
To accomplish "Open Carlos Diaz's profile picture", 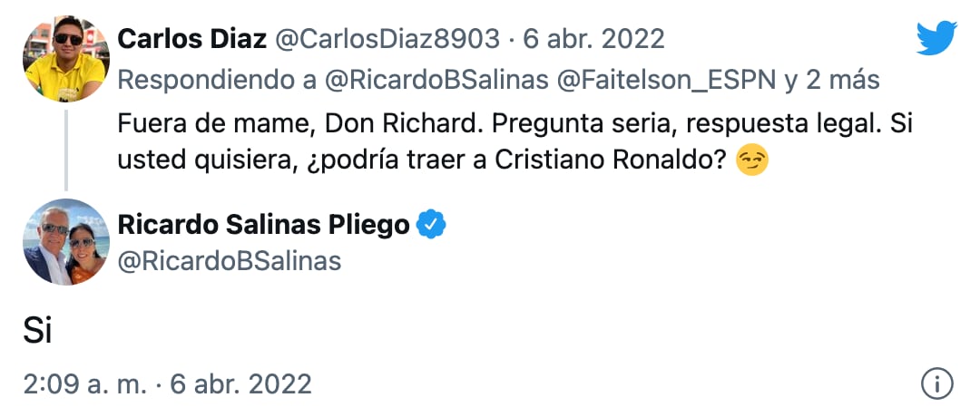I will [65, 58].
